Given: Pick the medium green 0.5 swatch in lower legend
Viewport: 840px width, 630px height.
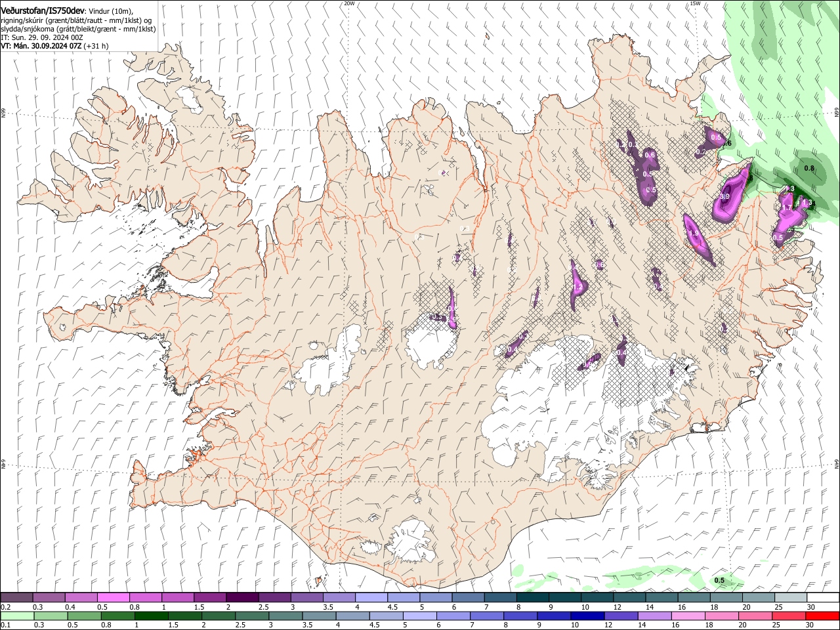Looking at the screenshot, I should (84, 616).
